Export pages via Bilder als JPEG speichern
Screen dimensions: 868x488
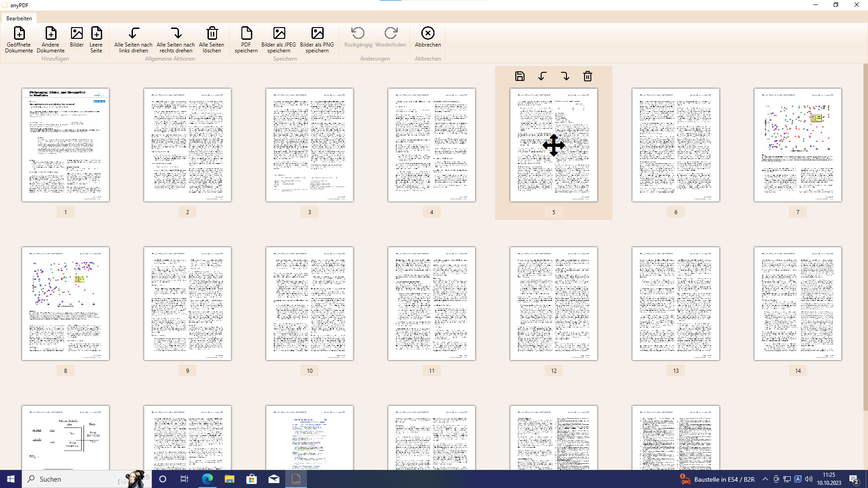[279, 34]
